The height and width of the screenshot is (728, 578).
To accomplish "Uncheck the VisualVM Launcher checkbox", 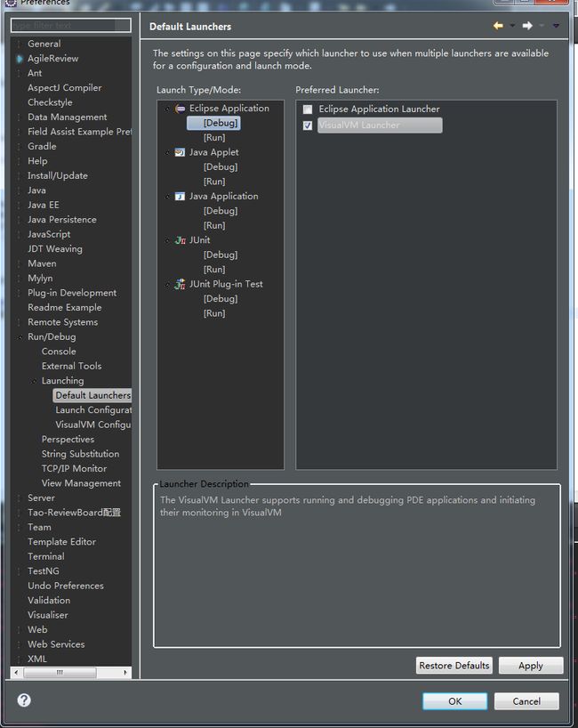I will point(308,125).
